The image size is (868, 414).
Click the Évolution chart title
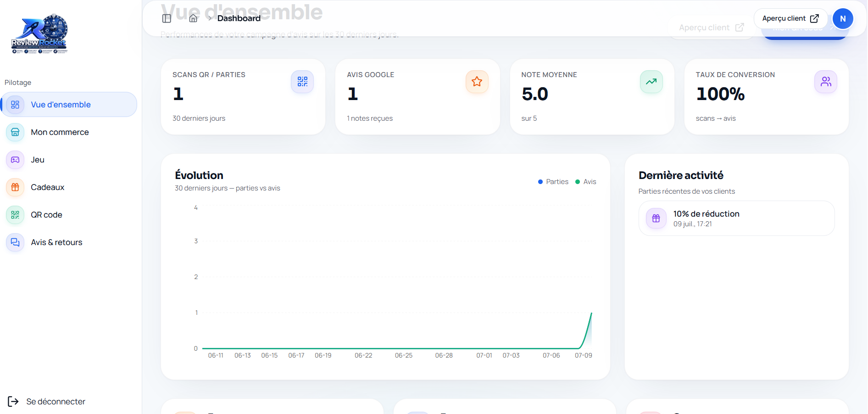point(199,175)
